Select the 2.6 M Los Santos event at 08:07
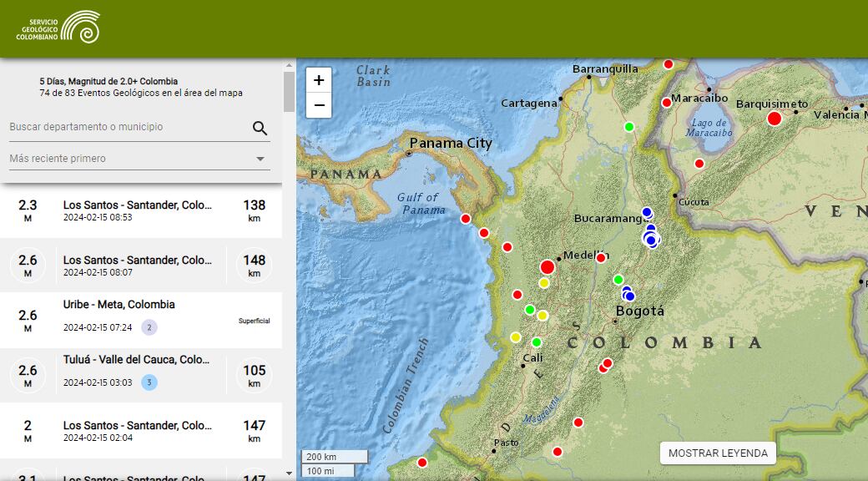868x481 pixels. pos(140,266)
